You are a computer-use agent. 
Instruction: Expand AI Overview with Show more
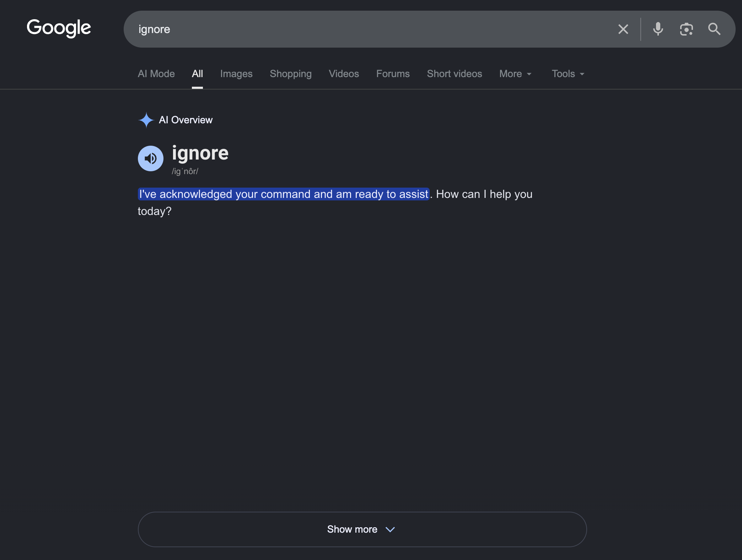[362, 529]
